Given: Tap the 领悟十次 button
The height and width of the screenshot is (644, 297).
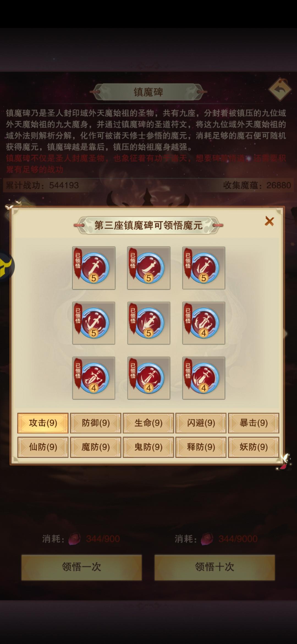Looking at the screenshot, I should [215, 567].
